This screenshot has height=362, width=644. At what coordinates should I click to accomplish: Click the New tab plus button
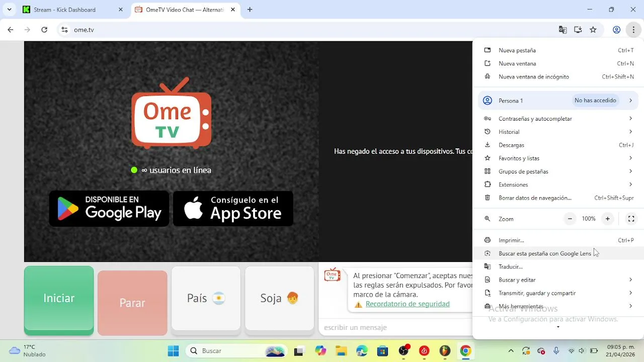click(x=250, y=10)
